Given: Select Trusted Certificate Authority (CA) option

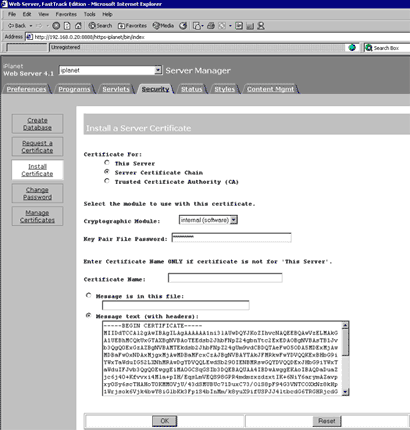Looking at the screenshot, I should coord(107,181).
